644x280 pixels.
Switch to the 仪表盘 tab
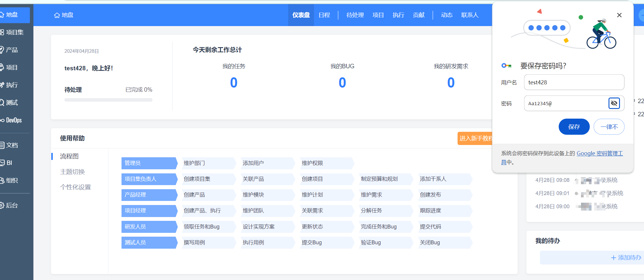(x=301, y=15)
